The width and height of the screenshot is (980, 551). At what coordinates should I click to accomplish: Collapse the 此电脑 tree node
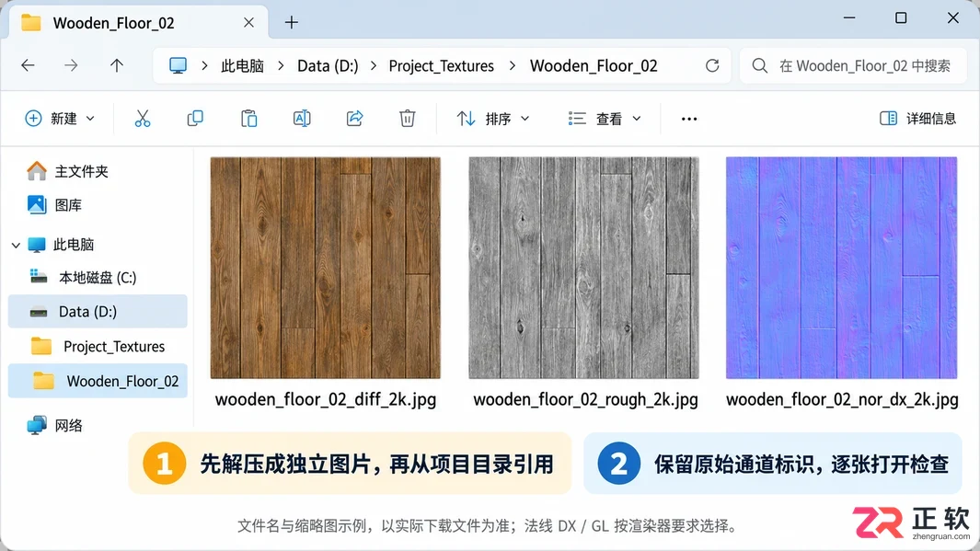click(17, 245)
